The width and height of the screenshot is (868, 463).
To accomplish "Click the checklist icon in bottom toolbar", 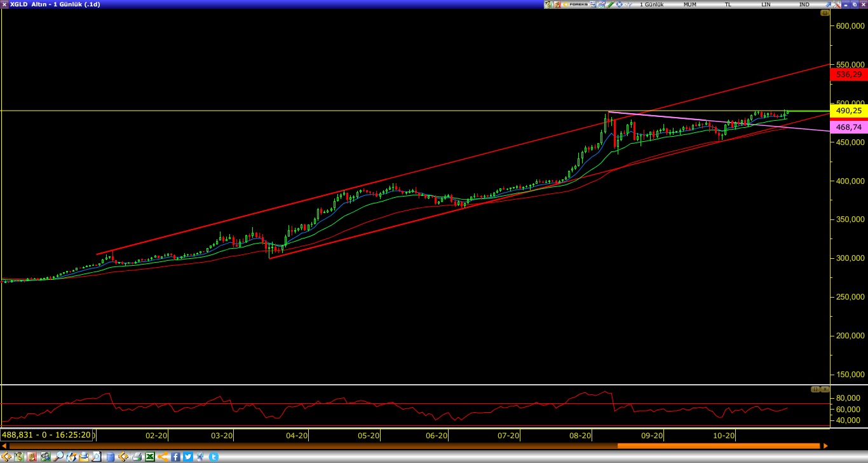I will (x=200, y=457).
